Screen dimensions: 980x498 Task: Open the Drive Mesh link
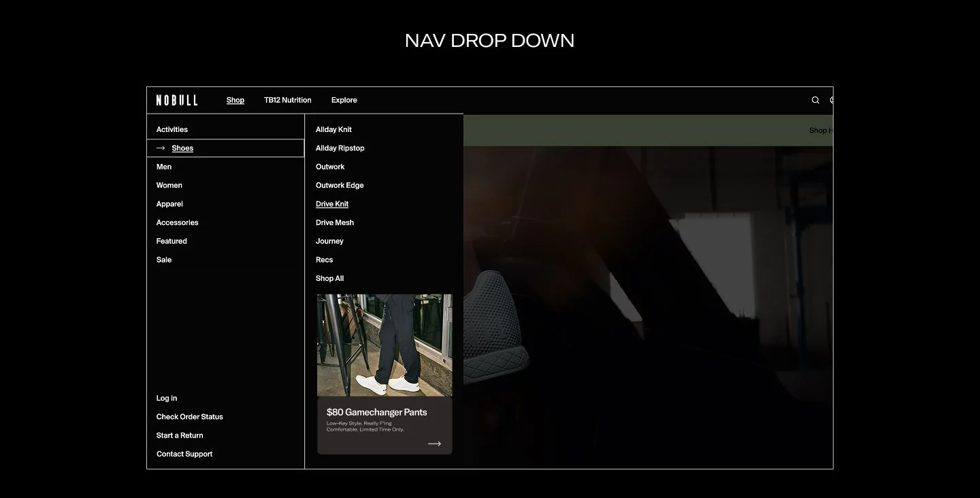click(335, 222)
